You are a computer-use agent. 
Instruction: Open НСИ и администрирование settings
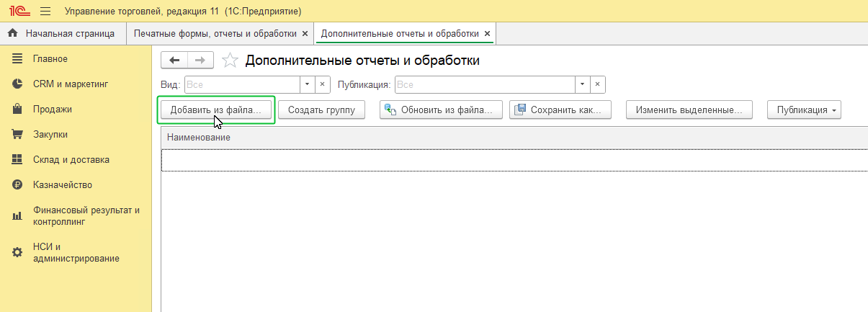click(76, 252)
